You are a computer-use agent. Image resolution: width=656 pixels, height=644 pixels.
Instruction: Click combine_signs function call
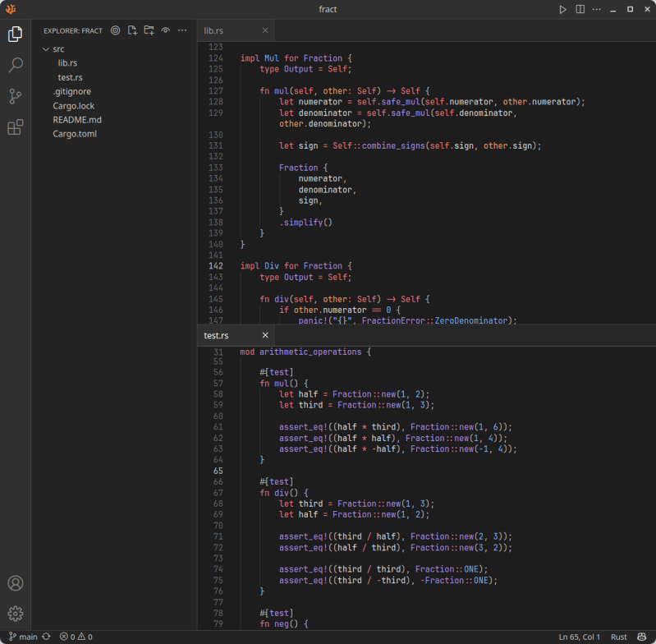(x=393, y=146)
